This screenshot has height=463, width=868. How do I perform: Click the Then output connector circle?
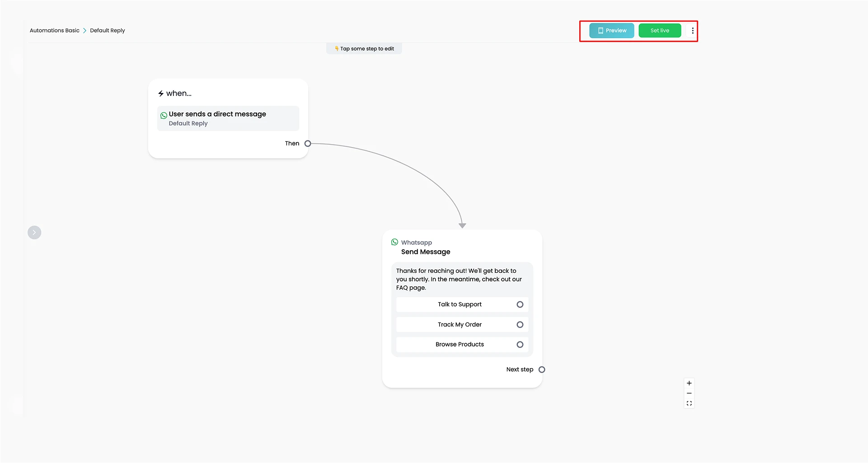point(308,144)
